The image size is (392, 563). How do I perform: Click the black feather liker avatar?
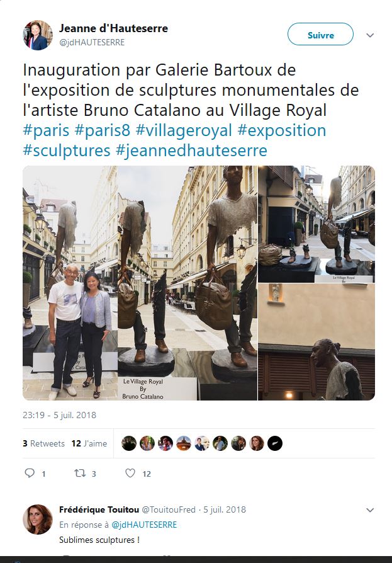[275, 443]
